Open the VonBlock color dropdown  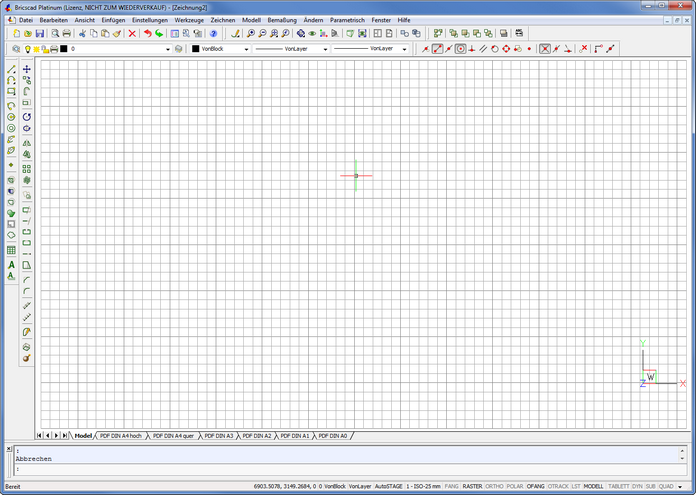coord(246,48)
